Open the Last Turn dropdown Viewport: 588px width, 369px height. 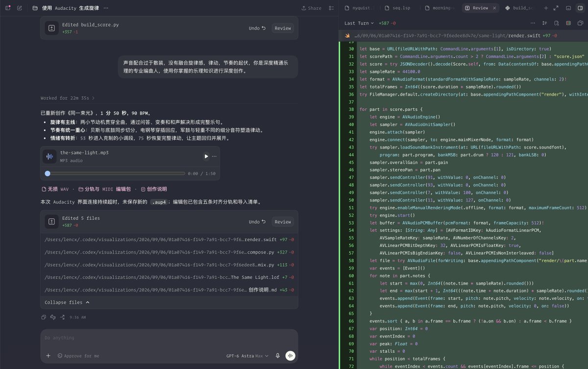tap(359, 23)
